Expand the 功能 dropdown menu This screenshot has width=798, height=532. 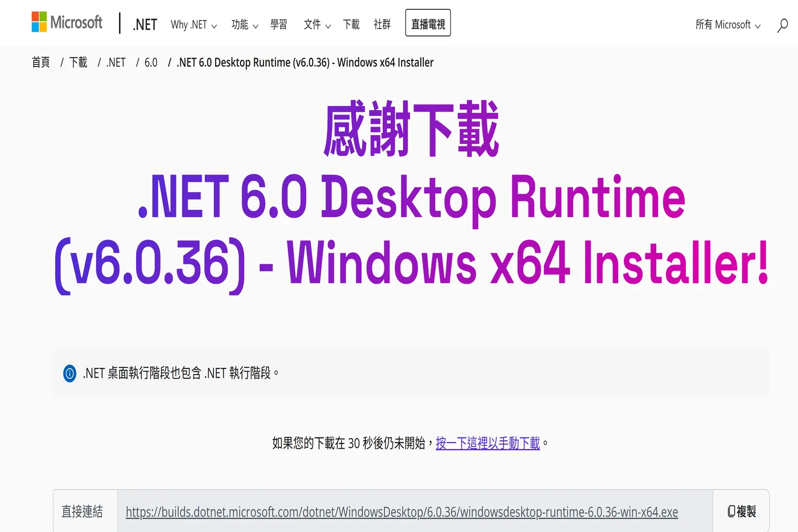[x=244, y=24]
